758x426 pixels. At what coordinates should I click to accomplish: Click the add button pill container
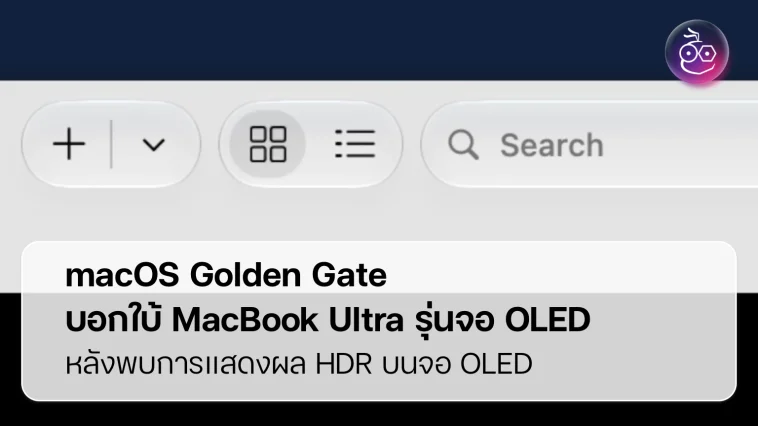[x=111, y=144]
